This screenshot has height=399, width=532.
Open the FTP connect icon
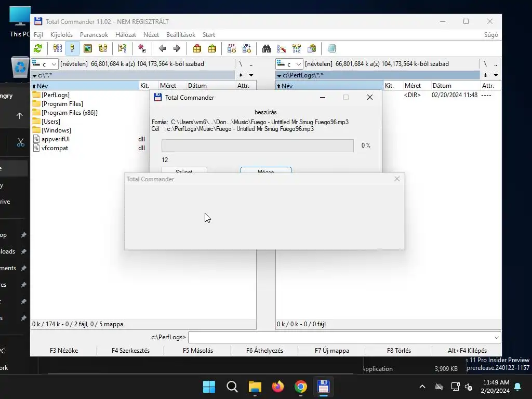click(x=232, y=48)
